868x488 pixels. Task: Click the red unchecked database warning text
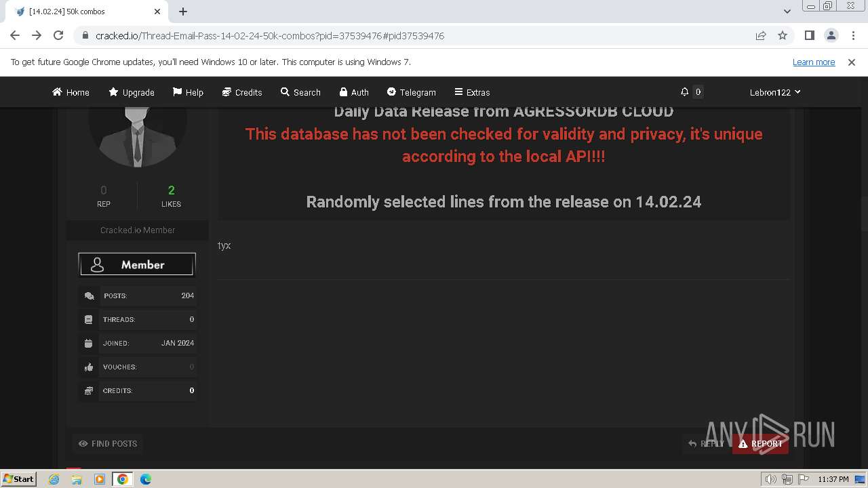coord(504,145)
